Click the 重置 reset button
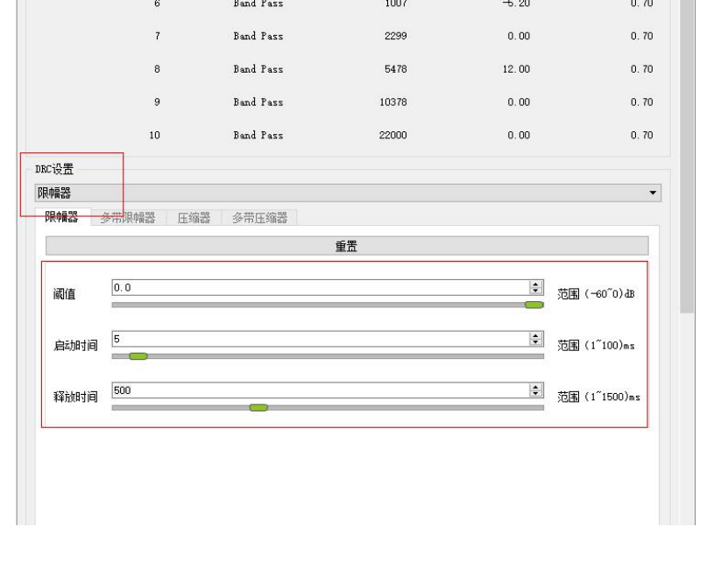Screen dimensions: 728x562 (x=347, y=246)
